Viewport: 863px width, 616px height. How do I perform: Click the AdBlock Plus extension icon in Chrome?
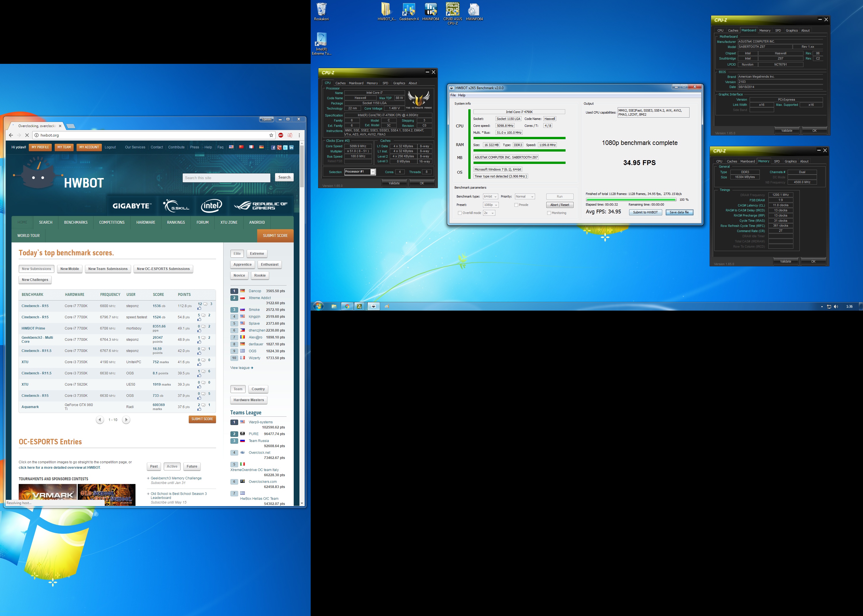coord(281,135)
